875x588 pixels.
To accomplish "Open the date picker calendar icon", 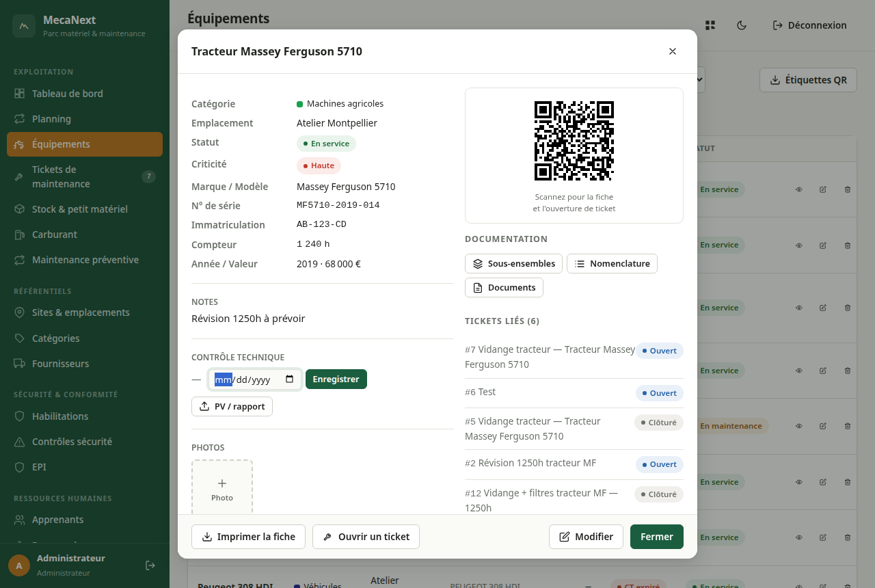I will (290, 379).
